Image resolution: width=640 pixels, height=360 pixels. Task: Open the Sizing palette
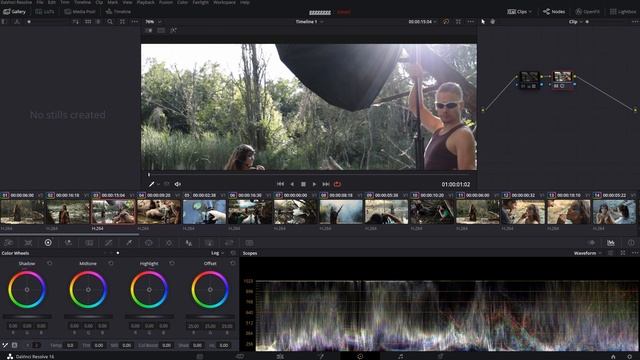pos(229,243)
